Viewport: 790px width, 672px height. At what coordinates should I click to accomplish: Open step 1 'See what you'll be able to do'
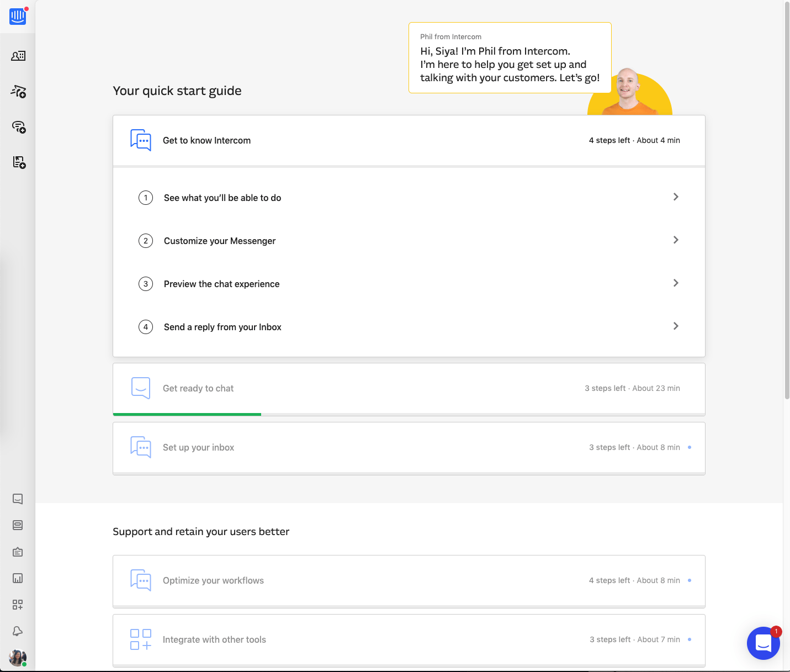click(x=222, y=198)
